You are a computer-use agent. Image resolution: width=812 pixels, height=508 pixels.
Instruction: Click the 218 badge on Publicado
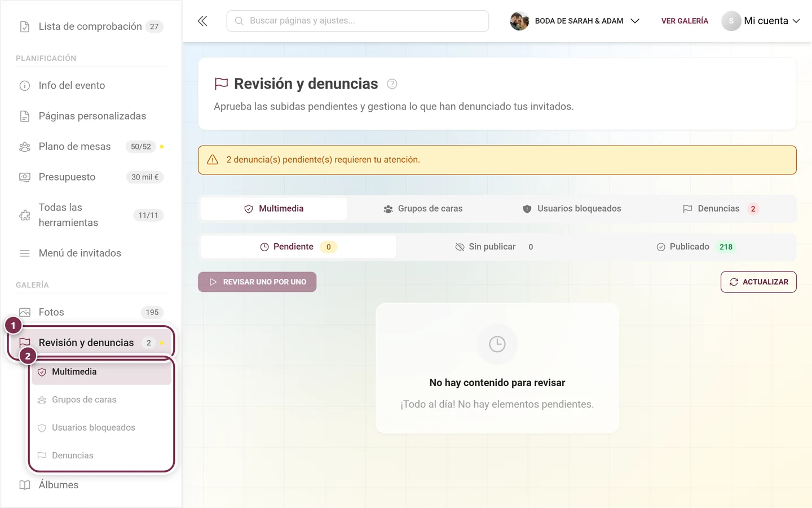tap(726, 247)
